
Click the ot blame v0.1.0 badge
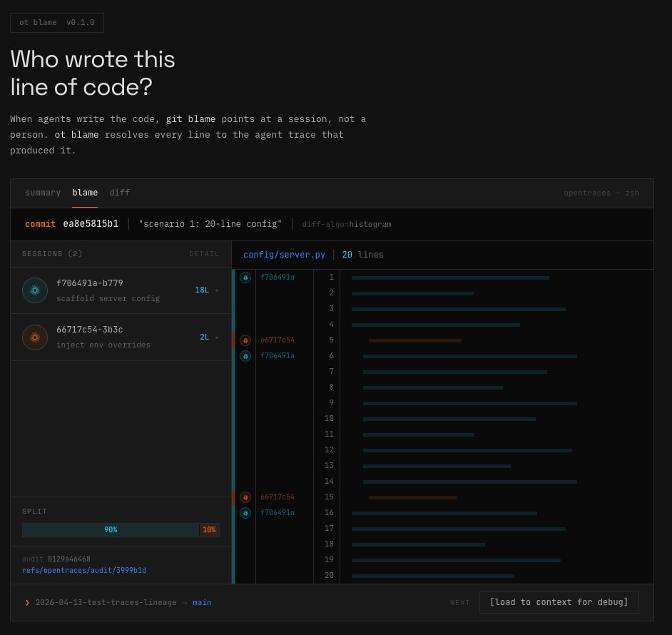tap(57, 23)
